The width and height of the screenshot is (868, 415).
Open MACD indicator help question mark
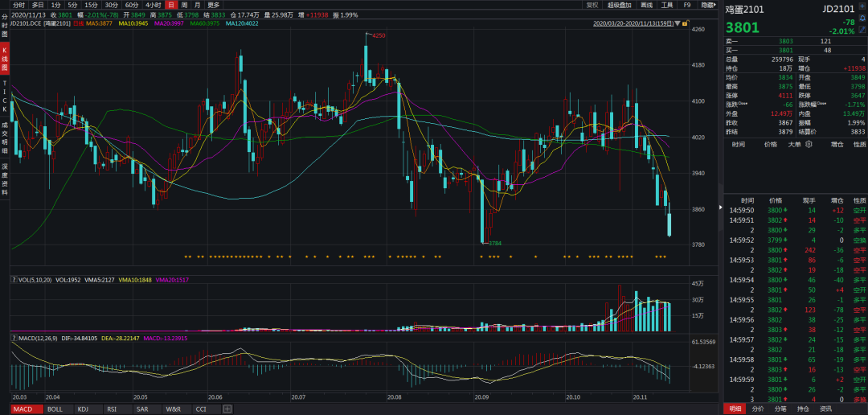click(x=14, y=338)
